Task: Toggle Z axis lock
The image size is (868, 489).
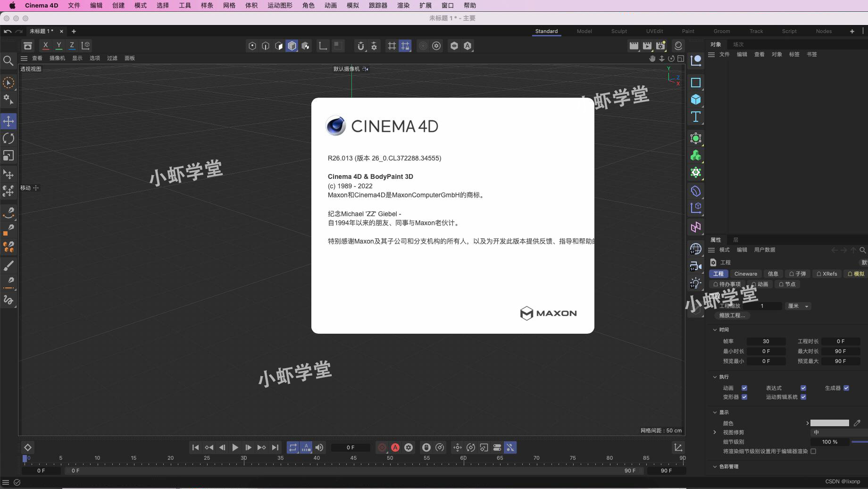Action: click(72, 46)
